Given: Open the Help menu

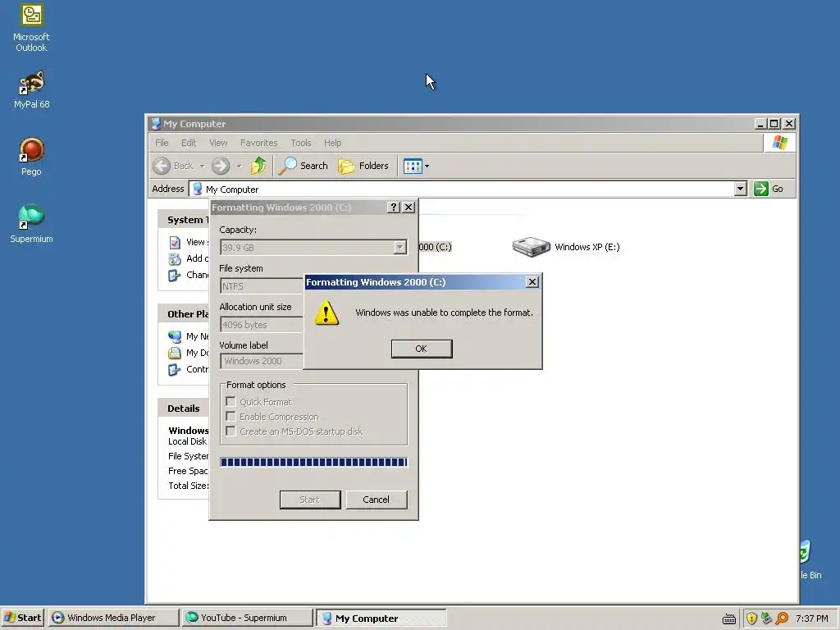Looking at the screenshot, I should pyautogui.click(x=333, y=143).
